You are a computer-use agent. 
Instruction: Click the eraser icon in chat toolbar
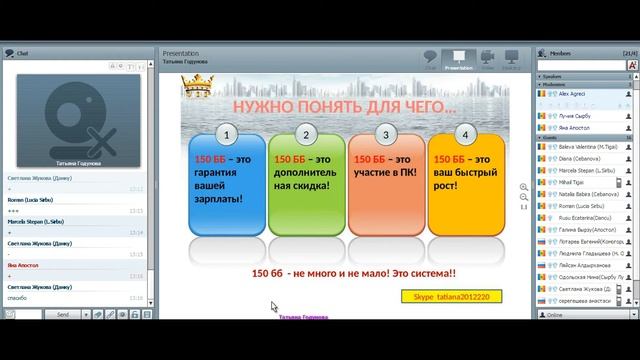[98, 315]
